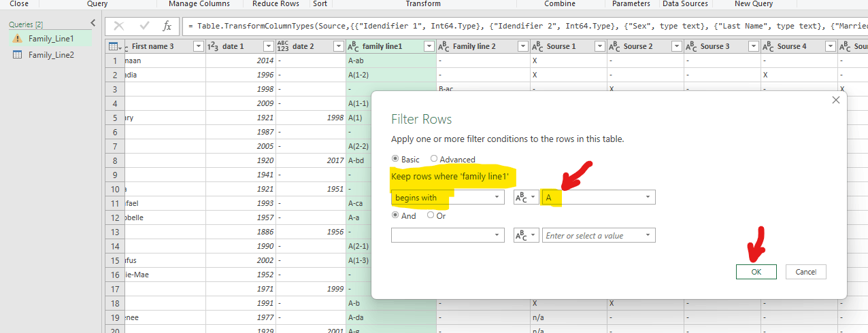Click the 'A-ca' cell in row 11

click(x=358, y=203)
